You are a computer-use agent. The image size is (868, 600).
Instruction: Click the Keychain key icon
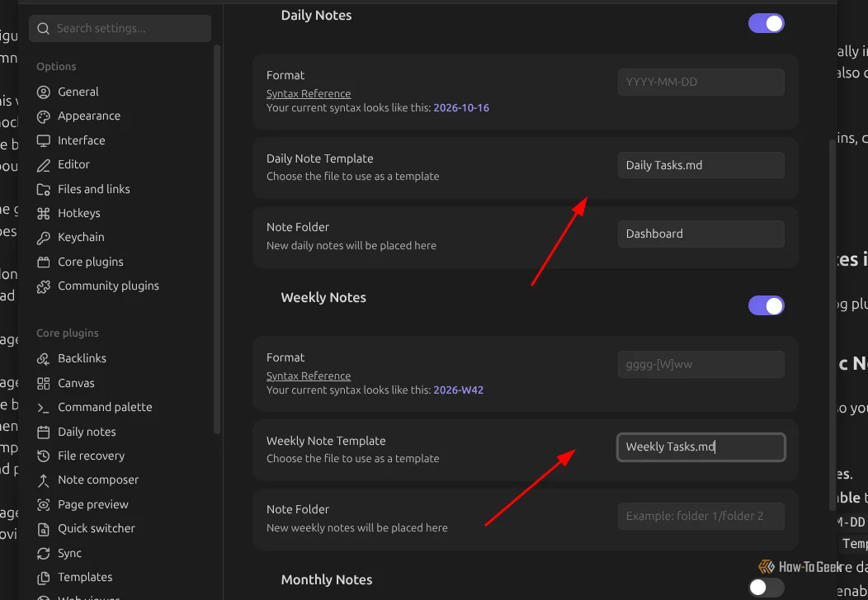tap(43, 238)
